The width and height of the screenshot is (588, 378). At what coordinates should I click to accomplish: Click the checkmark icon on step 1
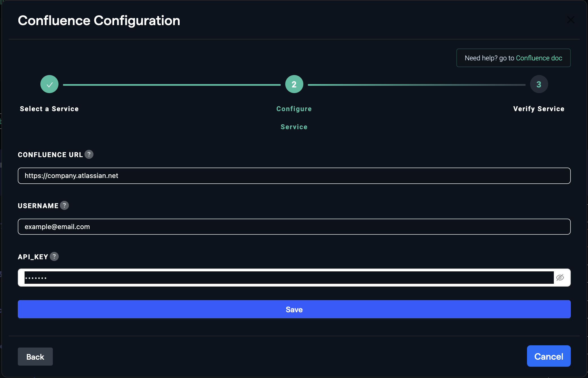[49, 84]
